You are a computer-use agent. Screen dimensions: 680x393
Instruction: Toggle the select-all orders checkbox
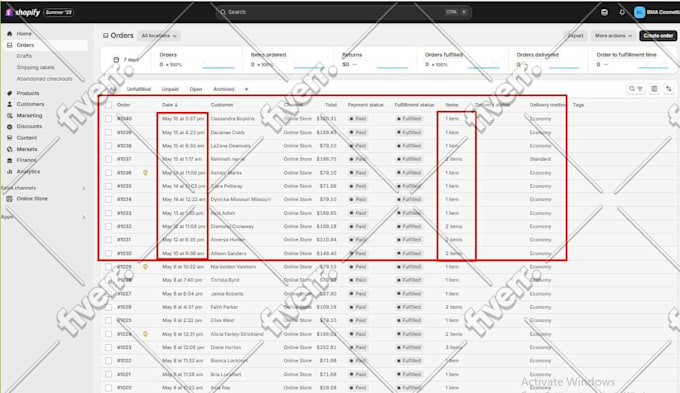(x=108, y=105)
